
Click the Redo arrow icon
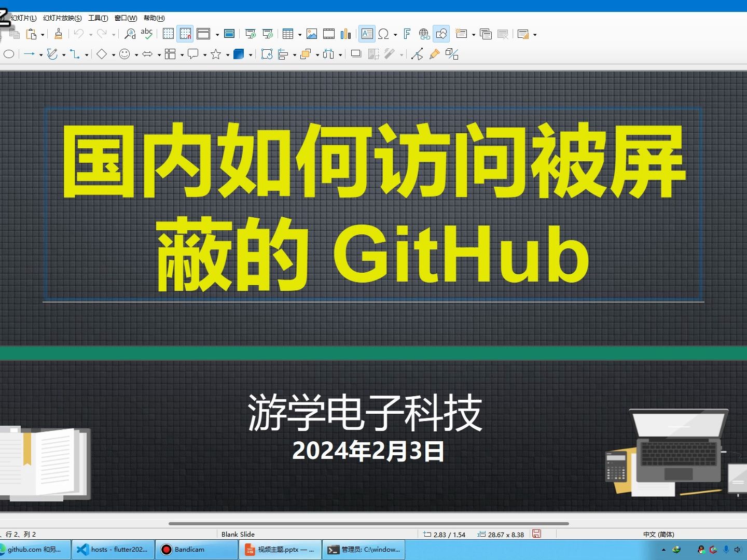[x=102, y=34]
